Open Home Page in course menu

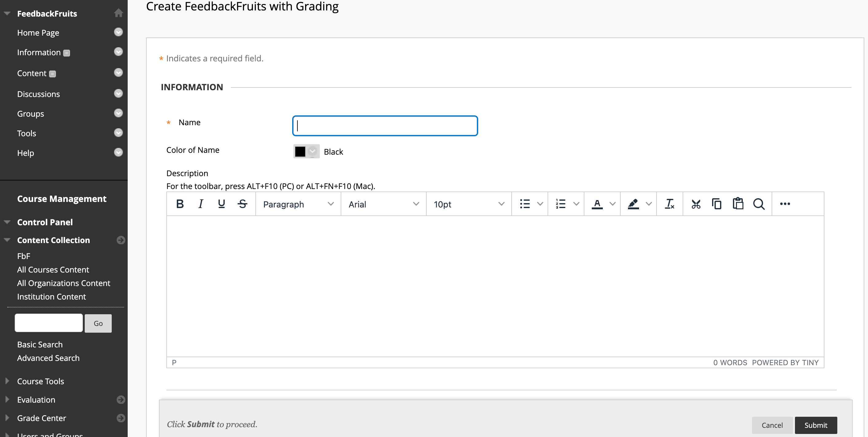(x=38, y=33)
